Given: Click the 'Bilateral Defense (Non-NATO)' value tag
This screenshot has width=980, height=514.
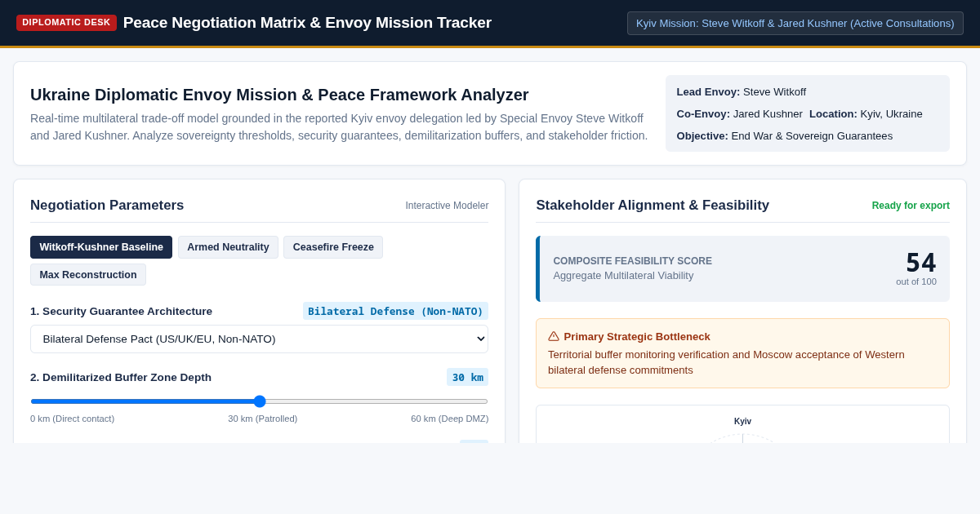Looking at the screenshot, I should click(x=395, y=311).
